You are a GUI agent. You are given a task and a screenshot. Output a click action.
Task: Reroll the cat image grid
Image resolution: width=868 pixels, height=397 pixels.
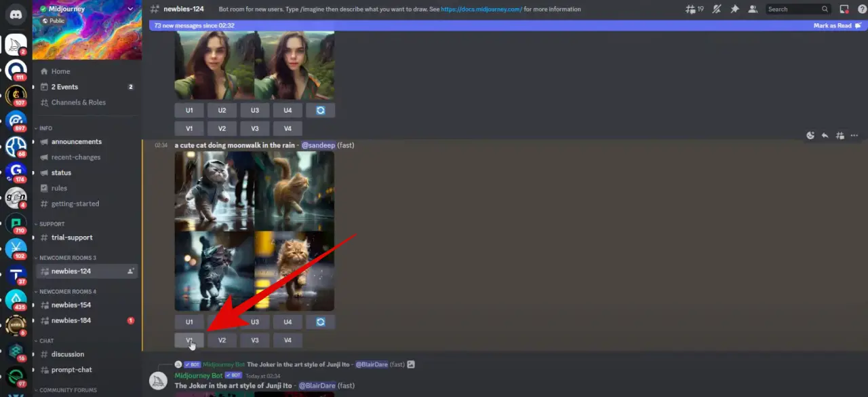(x=320, y=322)
